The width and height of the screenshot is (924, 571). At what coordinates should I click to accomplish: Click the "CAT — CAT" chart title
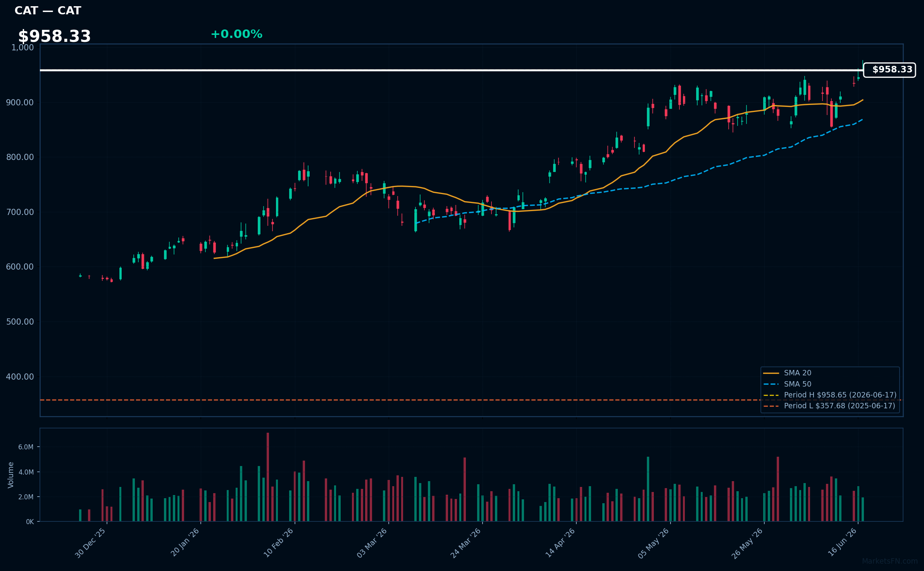tap(48, 10)
